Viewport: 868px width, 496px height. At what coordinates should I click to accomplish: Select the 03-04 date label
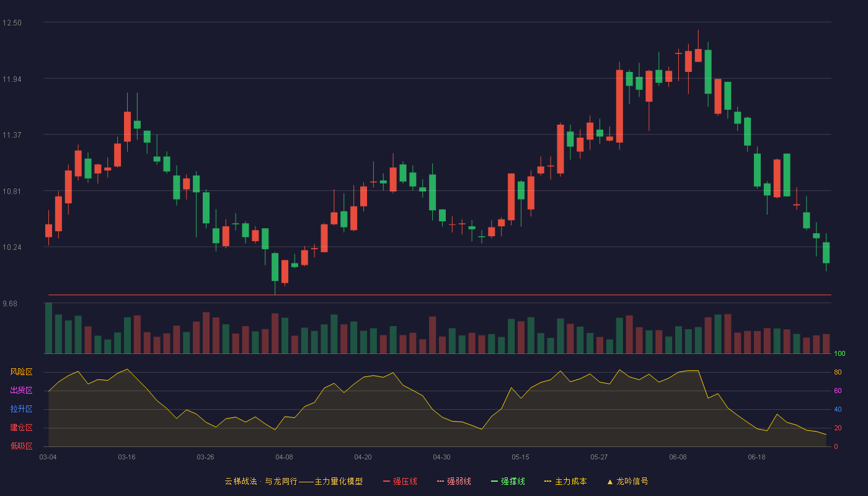(x=48, y=457)
